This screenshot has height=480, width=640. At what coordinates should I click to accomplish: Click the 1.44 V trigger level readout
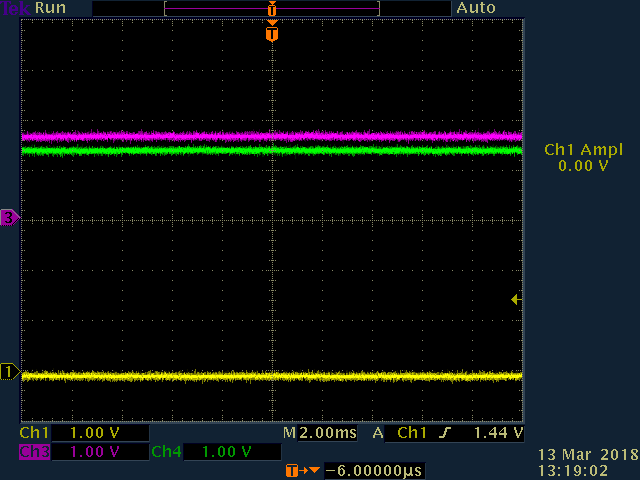coord(498,433)
